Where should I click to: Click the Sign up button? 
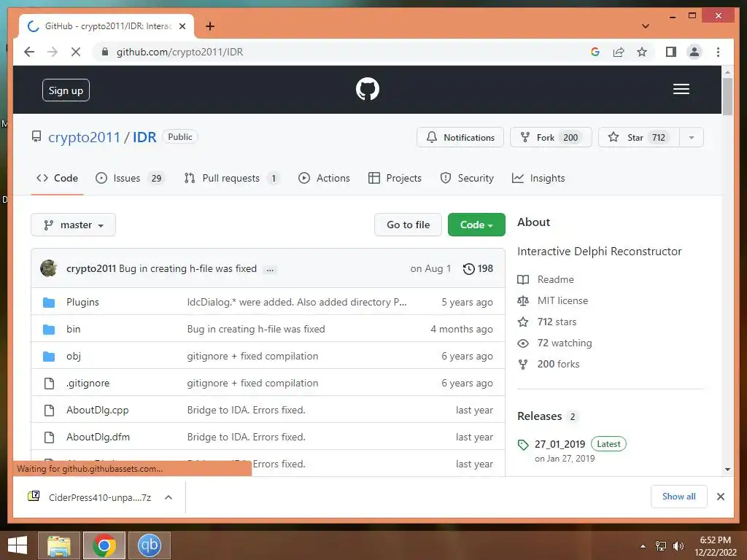point(66,90)
